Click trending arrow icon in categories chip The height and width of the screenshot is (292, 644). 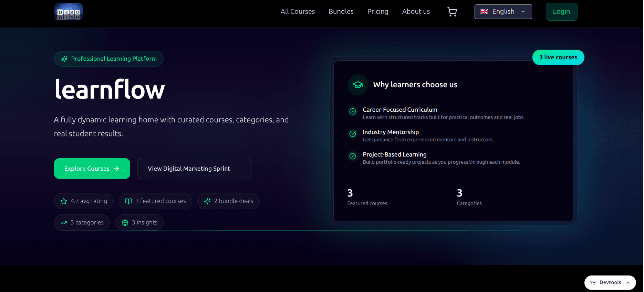coord(64,223)
